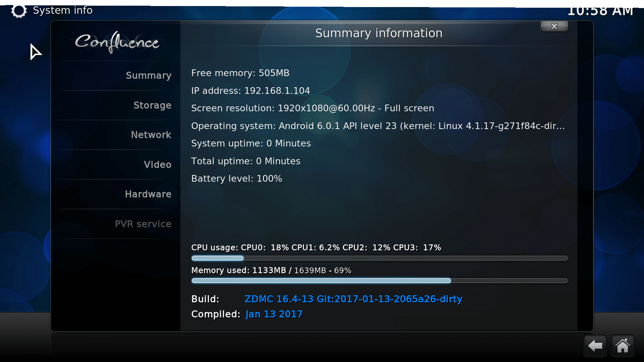The width and height of the screenshot is (644, 362).
Task: Click the CPU usage progress bar
Action: 379,258
